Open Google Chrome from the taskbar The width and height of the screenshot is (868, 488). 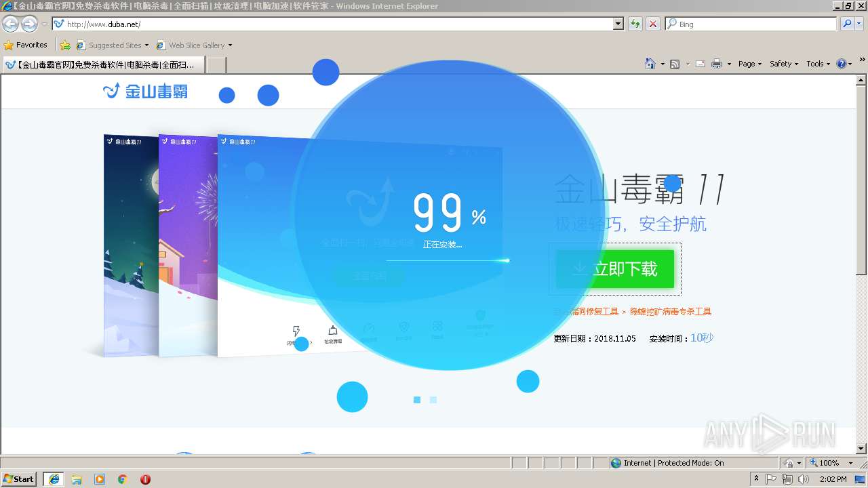click(123, 479)
